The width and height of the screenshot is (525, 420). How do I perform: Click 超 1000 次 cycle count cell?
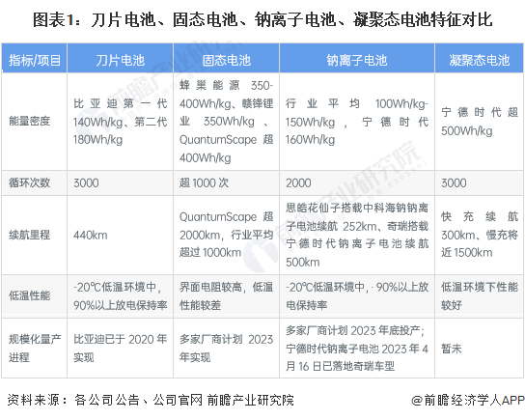(x=227, y=182)
